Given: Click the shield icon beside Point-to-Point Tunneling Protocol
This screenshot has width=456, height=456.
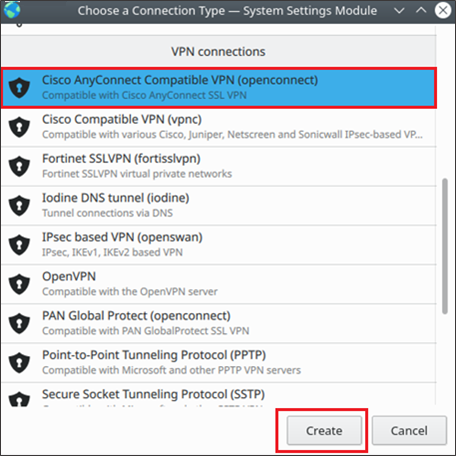Looking at the screenshot, I should 19,363.
